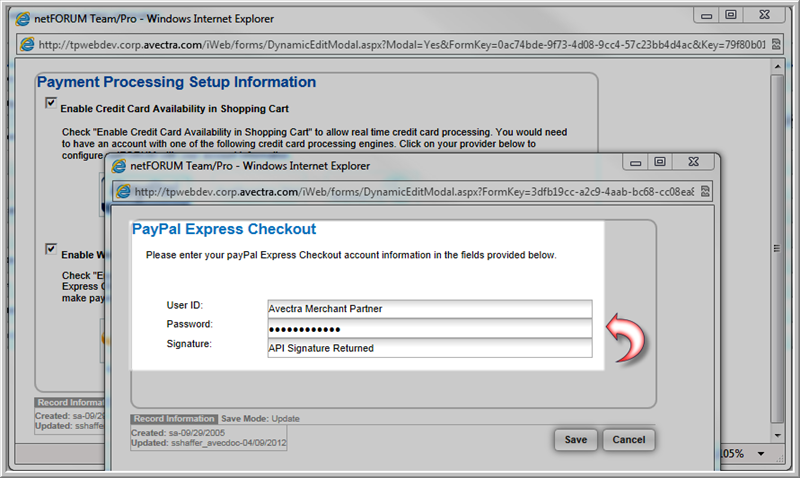The image size is (800, 478).
Task: Click the 'Enable Credit Card Availability in Shopping Cart' label
Action: 174,109
